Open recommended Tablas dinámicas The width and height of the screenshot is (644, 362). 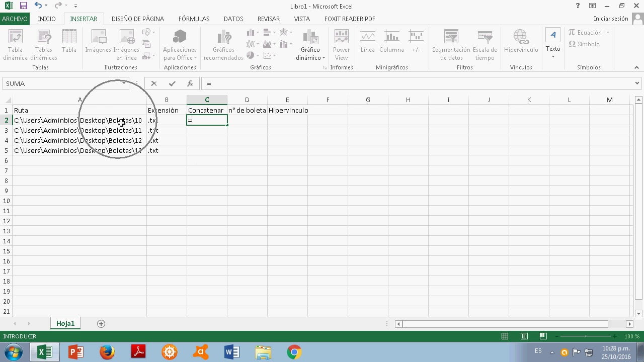44,44
